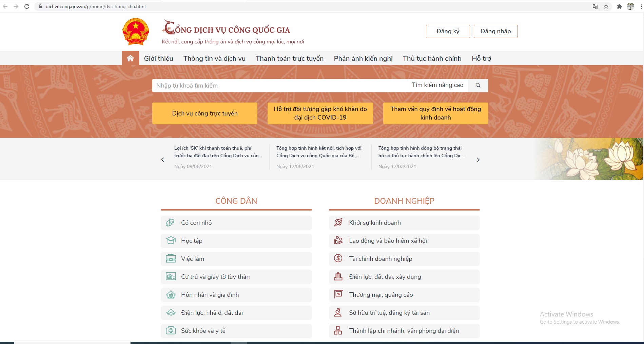The image size is (644, 344).
Task: Open Thủ tục hành chính menu
Action: (x=432, y=58)
